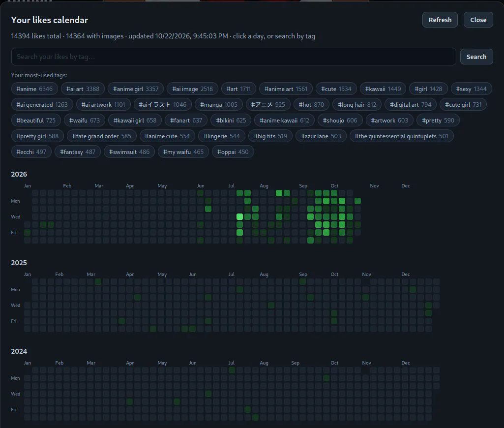Pick the #fate grand order tag
Image resolution: width=504 pixels, height=428 pixels.
pos(102,136)
